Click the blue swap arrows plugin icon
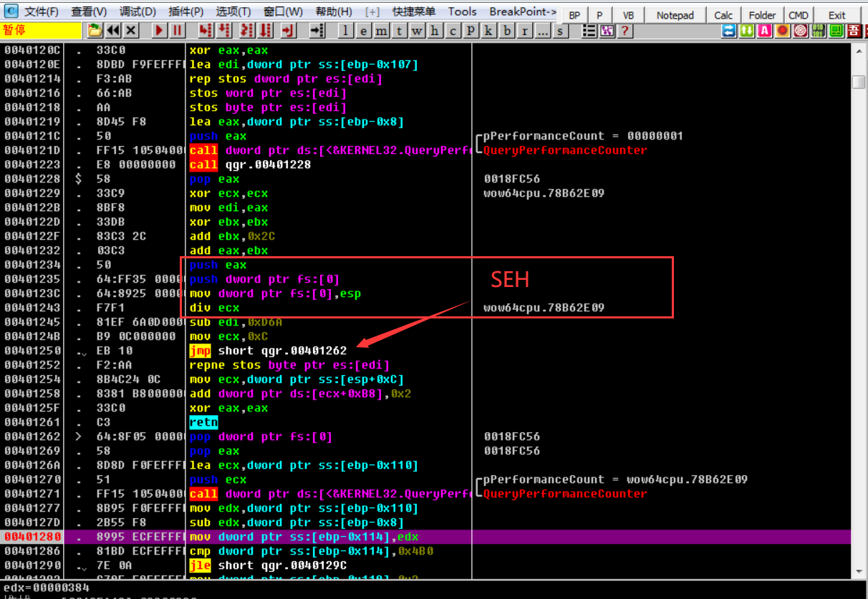 [x=728, y=30]
